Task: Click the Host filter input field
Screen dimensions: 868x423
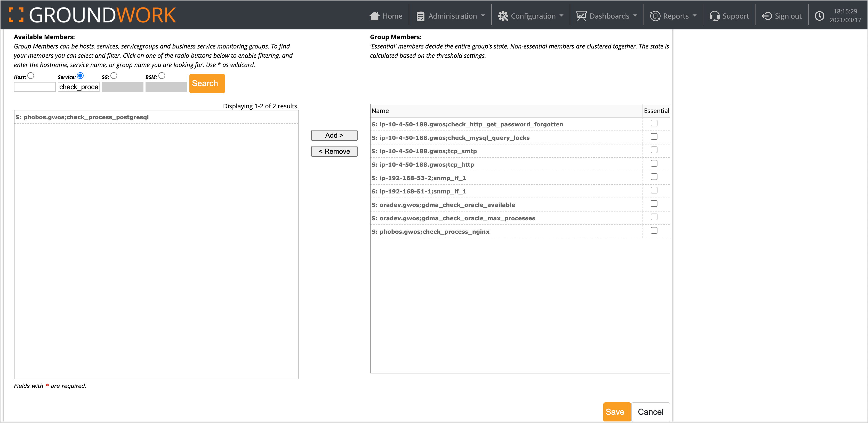Action: coord(35,87)
